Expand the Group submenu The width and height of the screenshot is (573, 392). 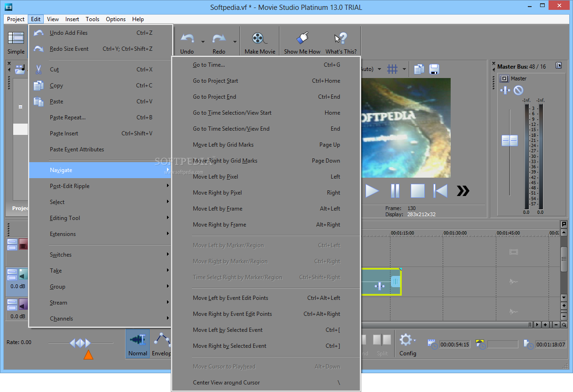[x=101, y=287]
